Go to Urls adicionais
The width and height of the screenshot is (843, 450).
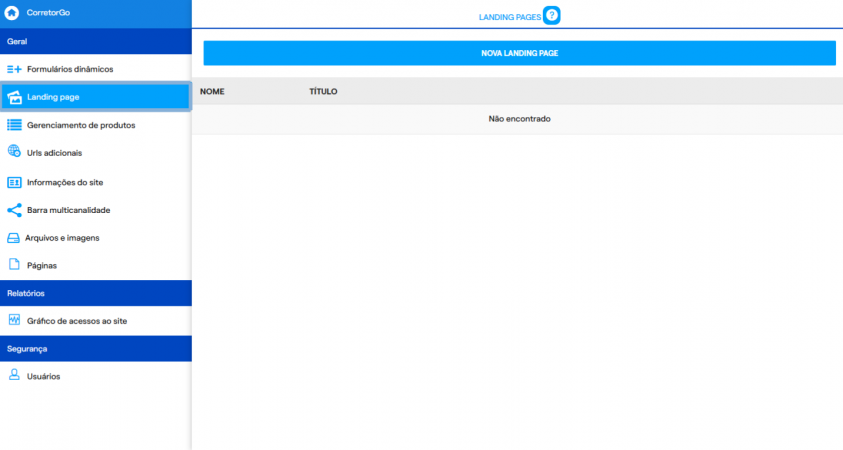point(96,153)
